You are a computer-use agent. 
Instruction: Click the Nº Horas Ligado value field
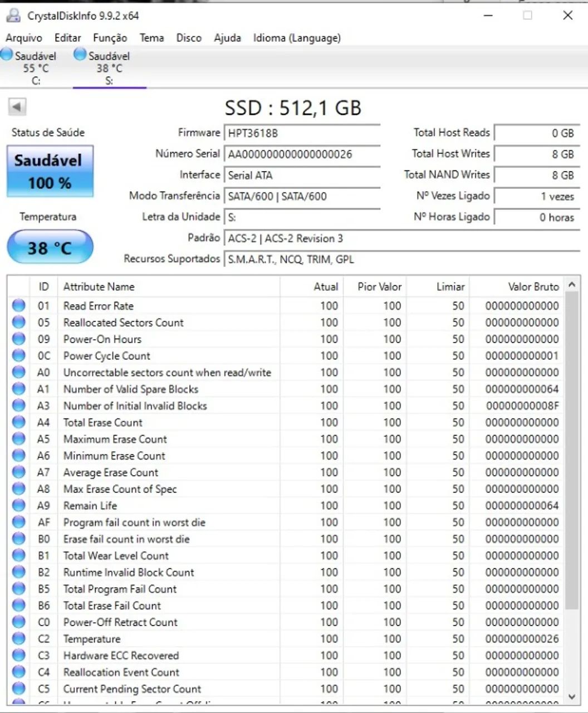point(536,217)
